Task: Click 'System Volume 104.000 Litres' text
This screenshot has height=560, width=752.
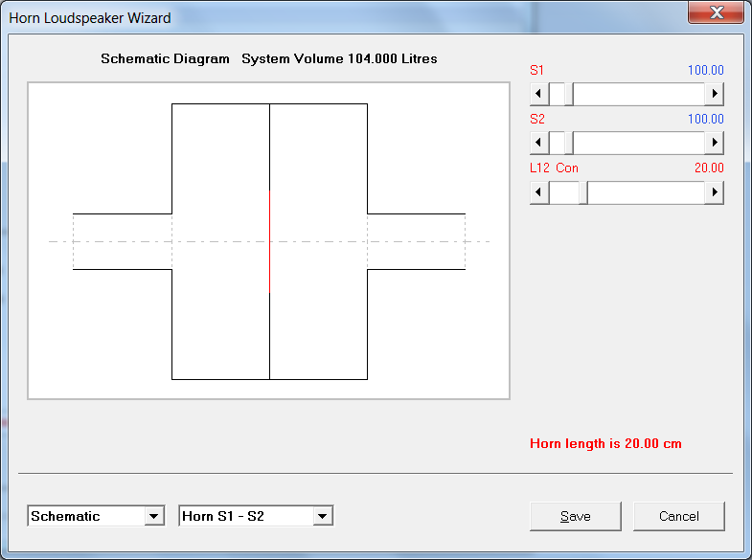Action: pos(339,59)
